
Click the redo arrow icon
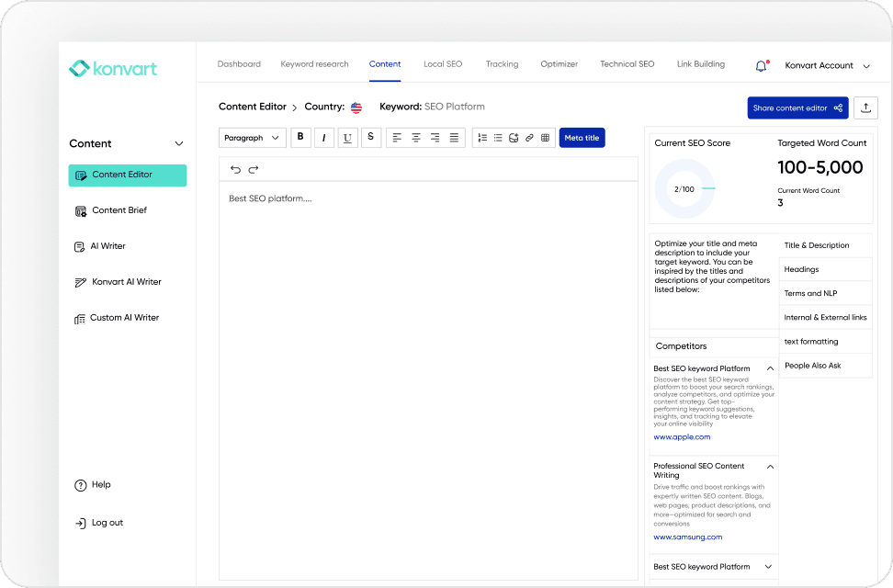tap(254, 169)
